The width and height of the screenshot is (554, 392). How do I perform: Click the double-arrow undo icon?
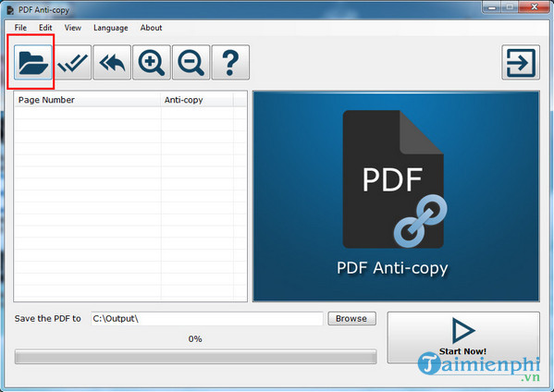tap(112, 63)
